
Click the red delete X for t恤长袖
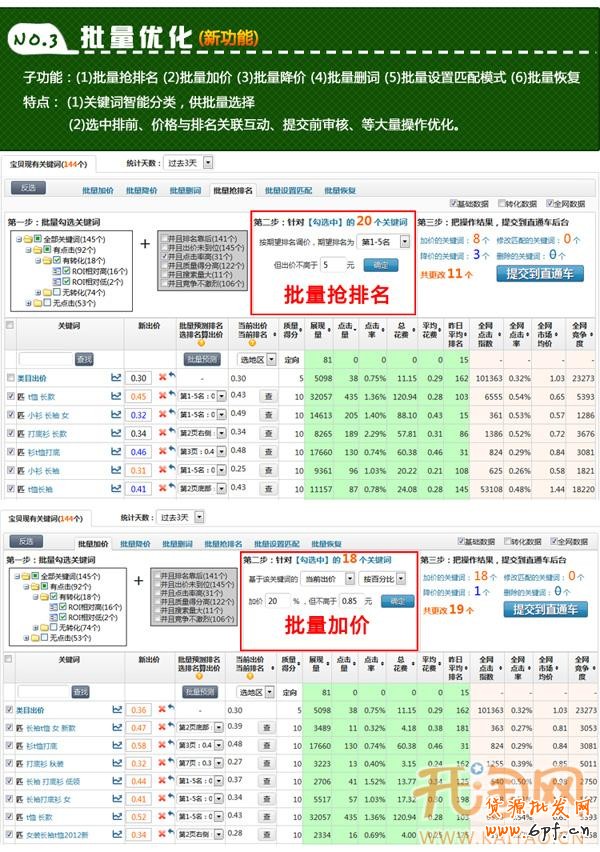pyautogui.click(x=163, y=489)
